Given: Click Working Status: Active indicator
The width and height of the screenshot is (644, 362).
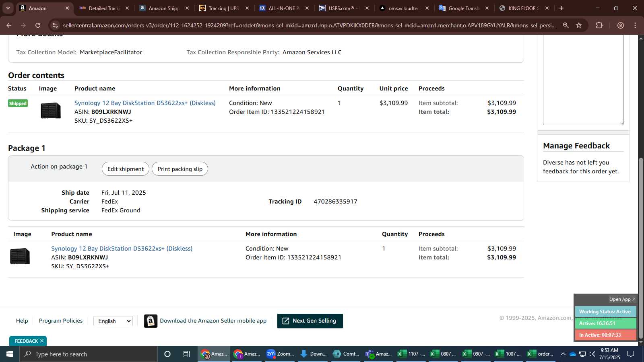Looking at the screenshot, I should pyautogui.click(x=605, y=312).
